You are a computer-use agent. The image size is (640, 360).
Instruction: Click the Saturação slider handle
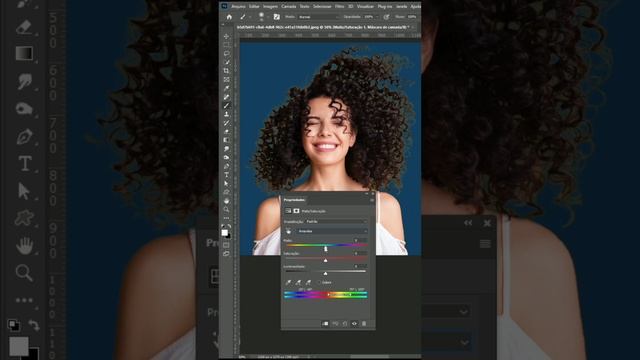(x=325, y=260)
